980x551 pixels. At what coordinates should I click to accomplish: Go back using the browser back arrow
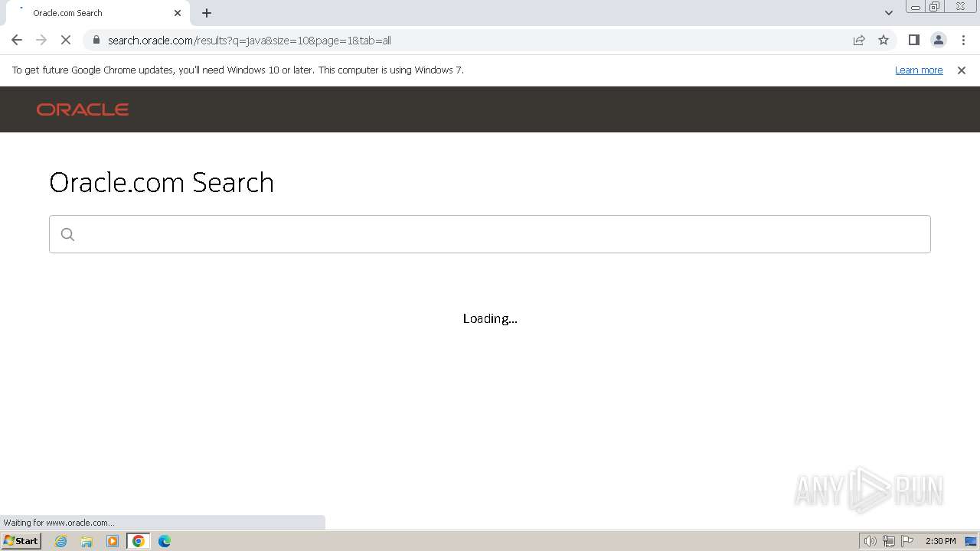(17, 40)
